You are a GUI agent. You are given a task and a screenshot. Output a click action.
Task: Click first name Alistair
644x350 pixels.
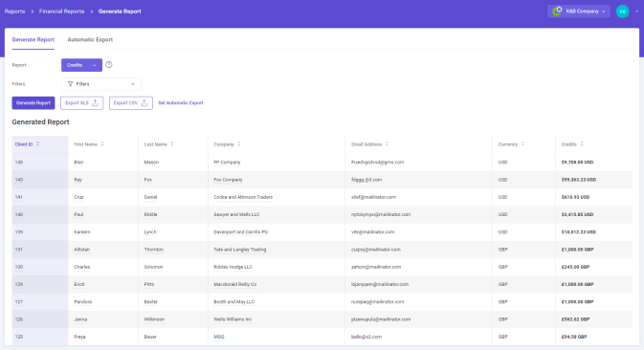81,250
